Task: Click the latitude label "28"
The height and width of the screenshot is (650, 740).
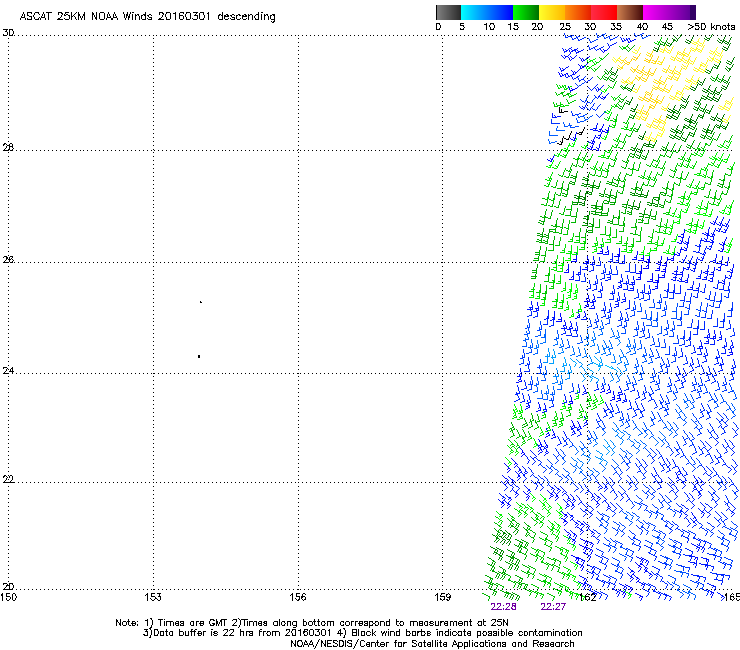Action: 8,147
